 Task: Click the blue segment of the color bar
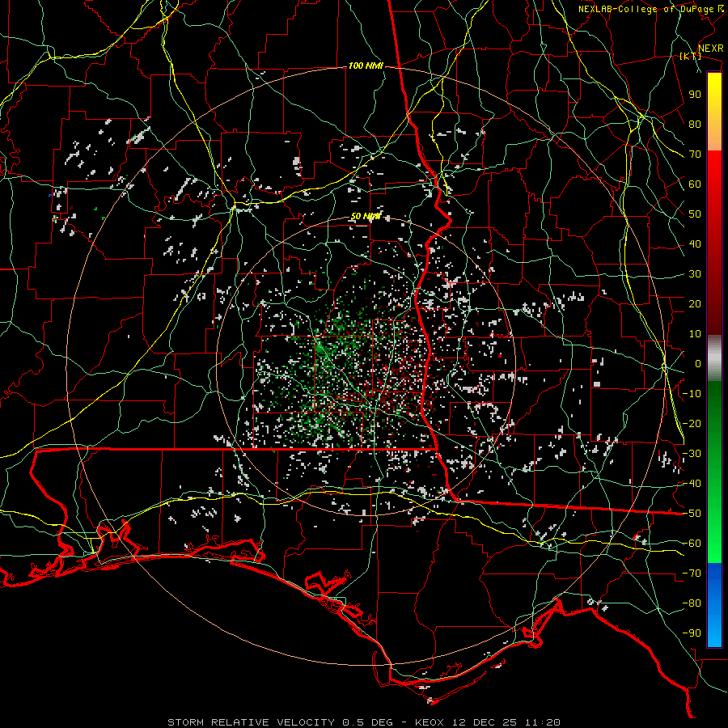(x=714, y=605)
